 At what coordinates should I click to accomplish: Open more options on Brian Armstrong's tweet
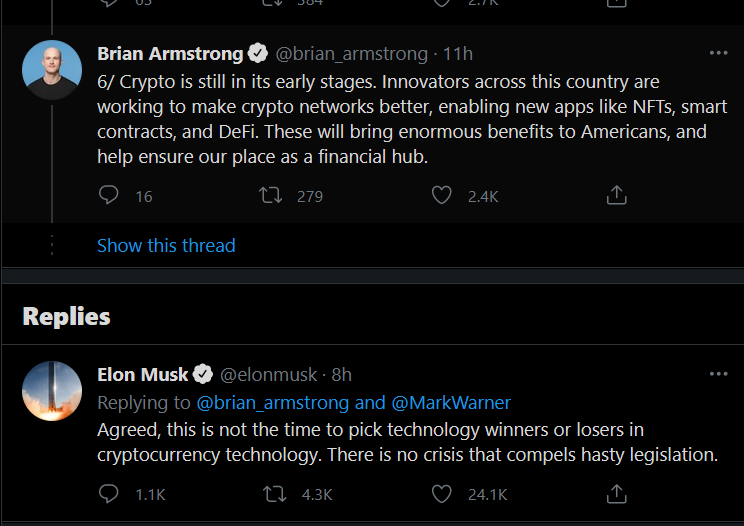coord(718,53)
